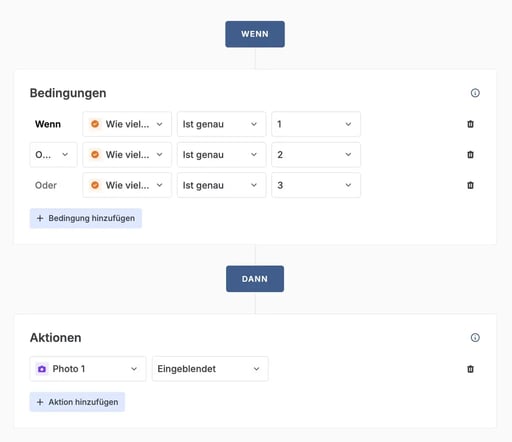Open the Photo 1 element dropdown
512x442 pixels.
click(88, 369)
